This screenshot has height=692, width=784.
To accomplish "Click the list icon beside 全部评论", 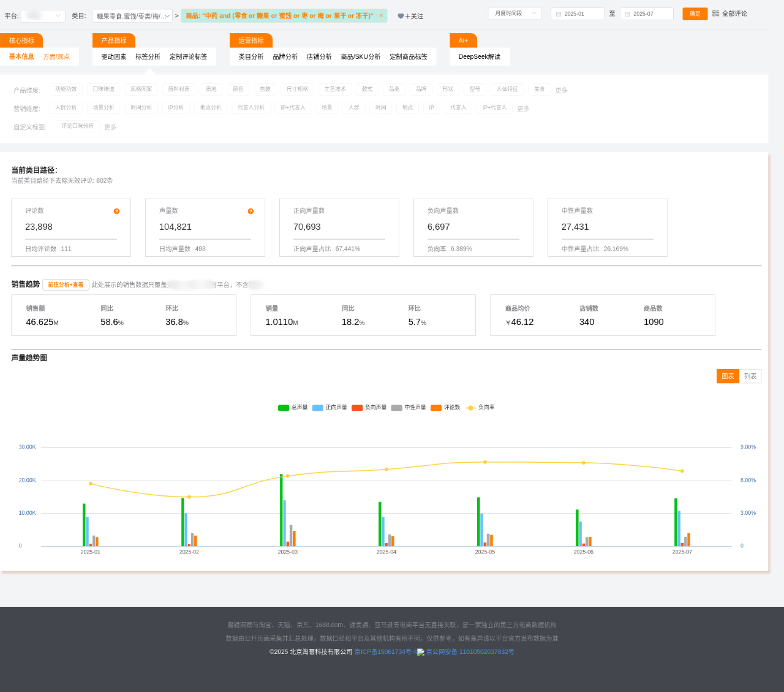I will point(715,13).
